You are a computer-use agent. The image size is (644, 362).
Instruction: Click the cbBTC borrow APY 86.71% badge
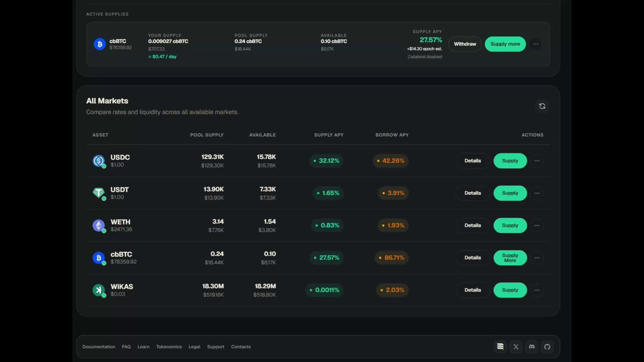pos(391,258)
